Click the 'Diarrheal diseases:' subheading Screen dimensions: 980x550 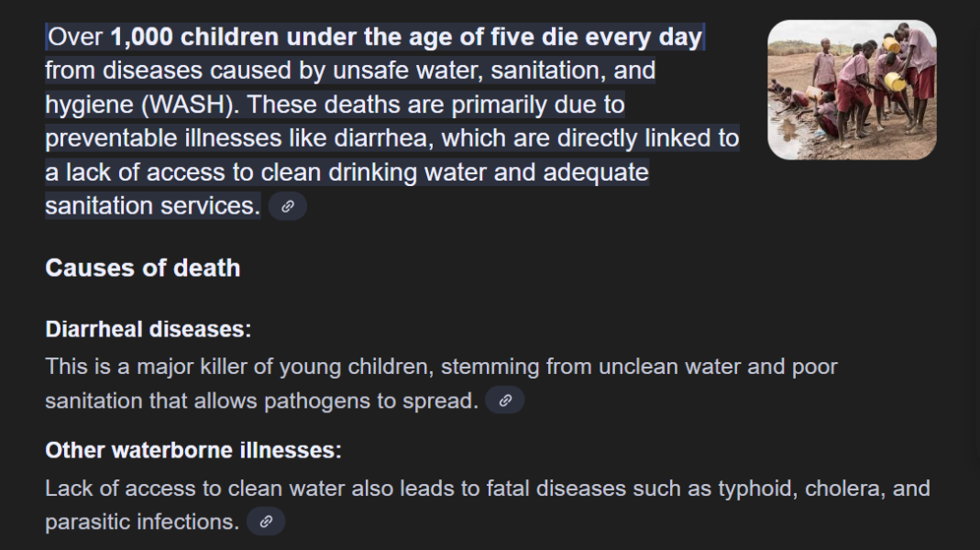tap(149, 329)
